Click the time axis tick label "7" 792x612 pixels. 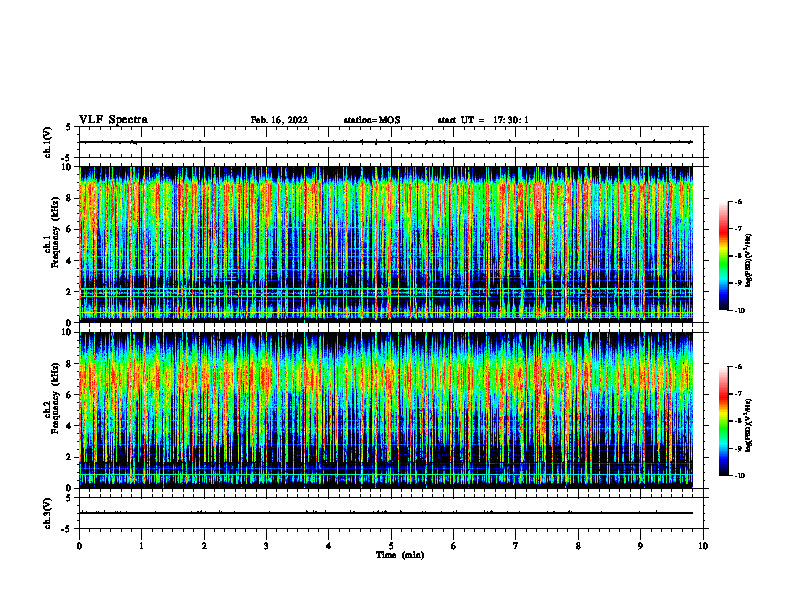pyautogui.click(x=516, y=546)
